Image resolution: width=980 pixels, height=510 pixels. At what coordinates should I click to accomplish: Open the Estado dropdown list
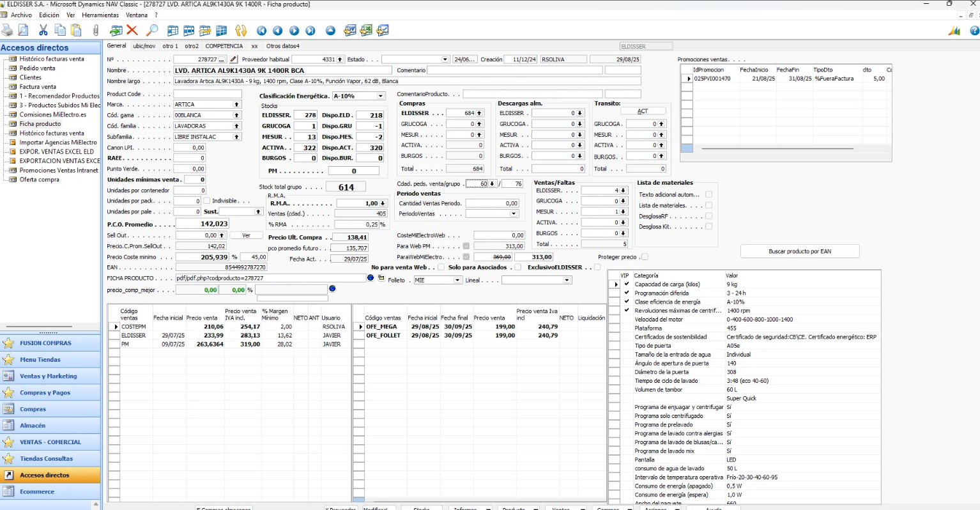(445, 59)
